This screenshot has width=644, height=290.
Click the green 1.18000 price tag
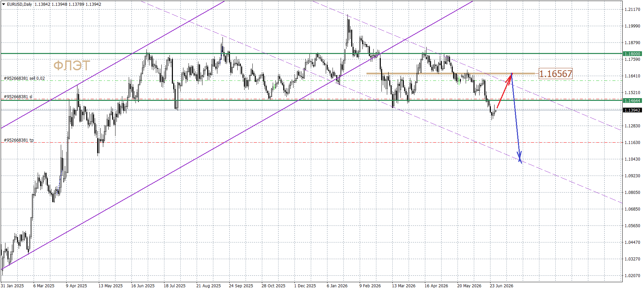click(632, 54)
